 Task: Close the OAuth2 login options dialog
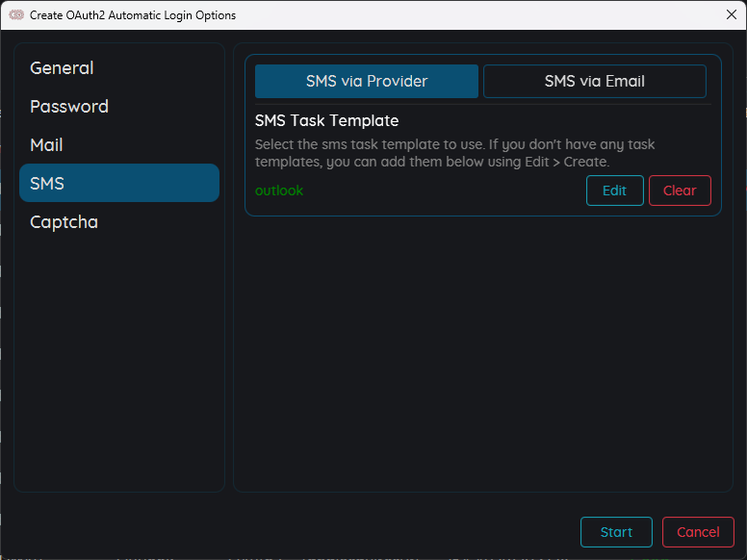pos(730,15)
